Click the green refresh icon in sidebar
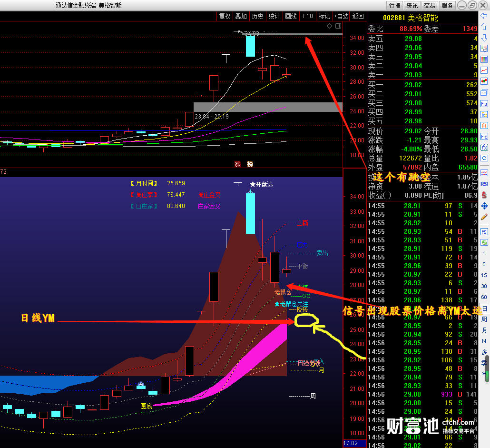The image size is (490, 448). pos(484,242)
